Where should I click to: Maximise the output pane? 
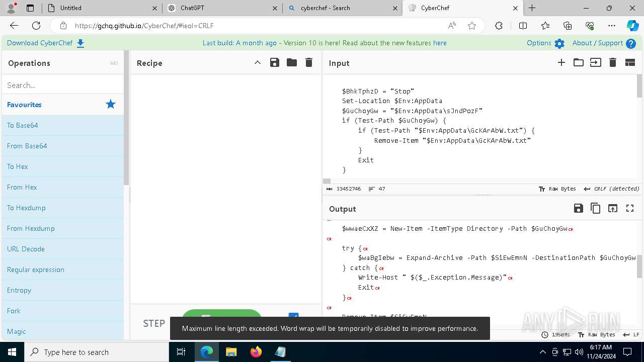pos(630,209)
